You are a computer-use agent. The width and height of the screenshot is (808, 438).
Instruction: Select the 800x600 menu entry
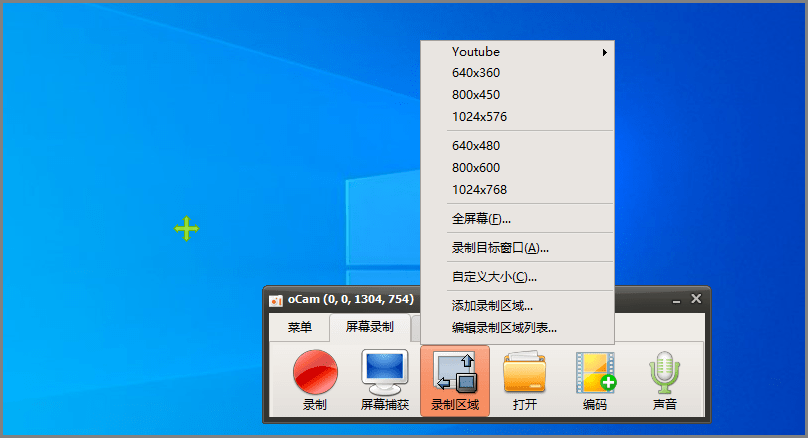pos(517,168)
